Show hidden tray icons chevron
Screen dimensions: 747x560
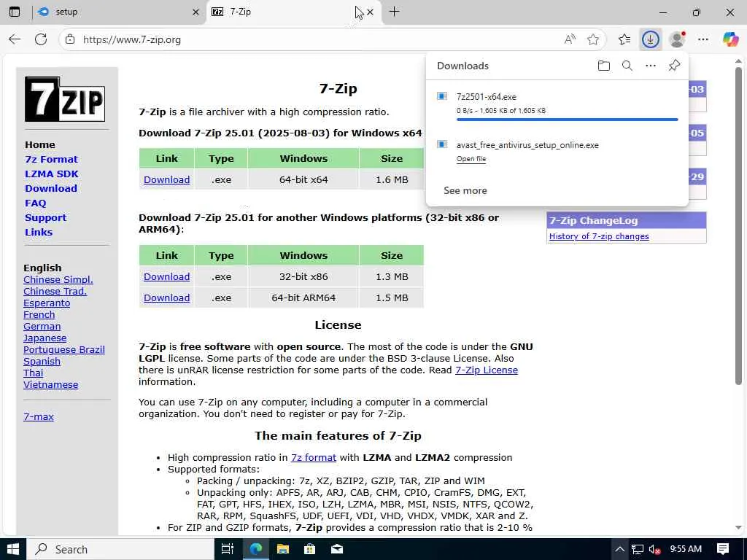[x=619, y=549]
